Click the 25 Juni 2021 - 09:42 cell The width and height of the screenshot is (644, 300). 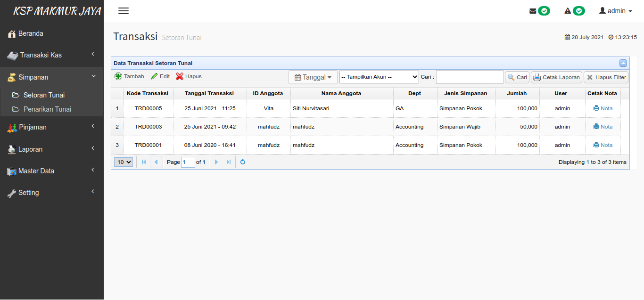coord(210,127)
